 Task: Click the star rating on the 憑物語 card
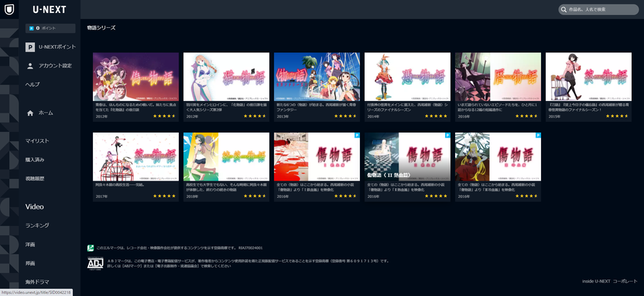pyautogui.click(x=436, y=116)
